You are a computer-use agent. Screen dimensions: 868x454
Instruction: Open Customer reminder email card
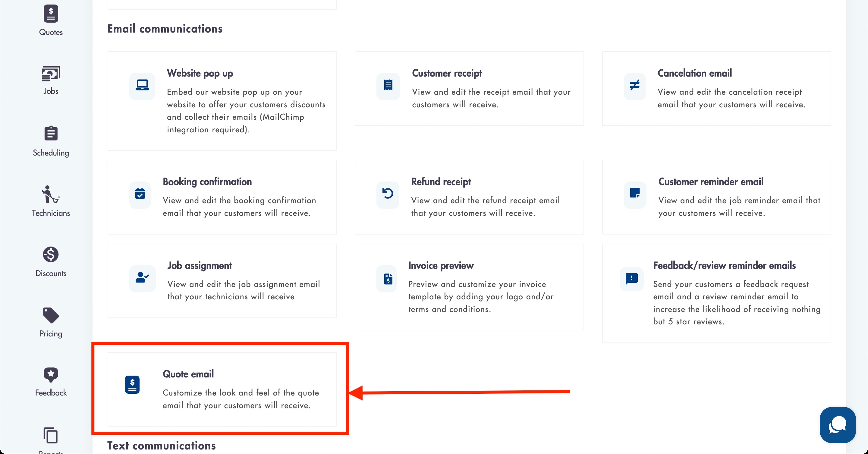[716, 197]
